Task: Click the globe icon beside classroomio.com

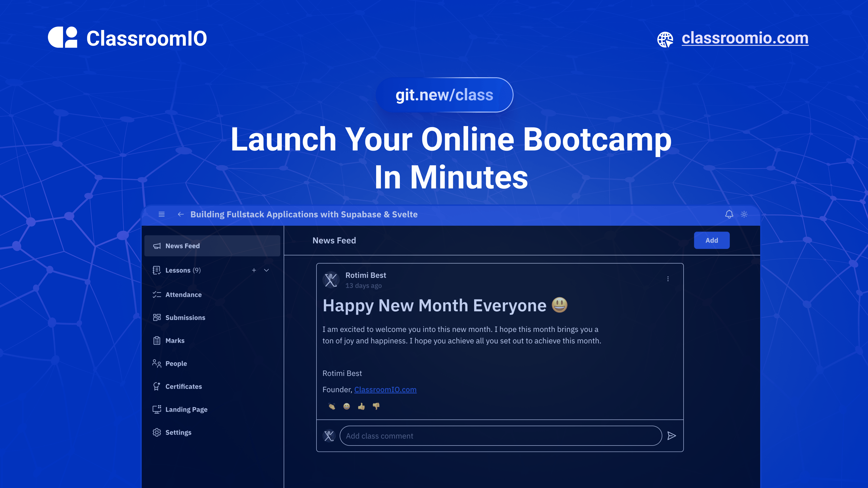Action: pos(665,40)
